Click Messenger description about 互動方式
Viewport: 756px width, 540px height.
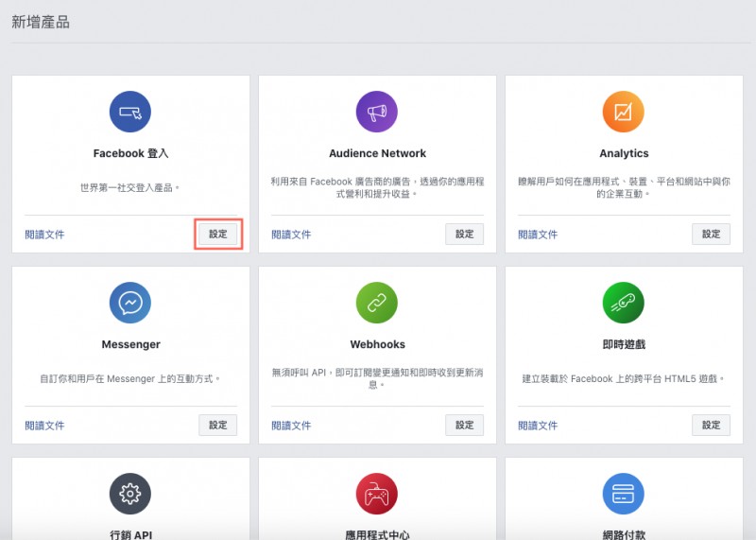pyautogui.click(x=129, y=379)
